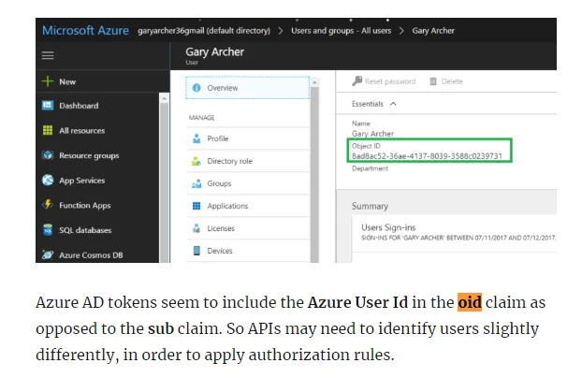Select Function Apps label in sidebar
This screenshot has width=582, height=392.
click(x=84, y=206)
